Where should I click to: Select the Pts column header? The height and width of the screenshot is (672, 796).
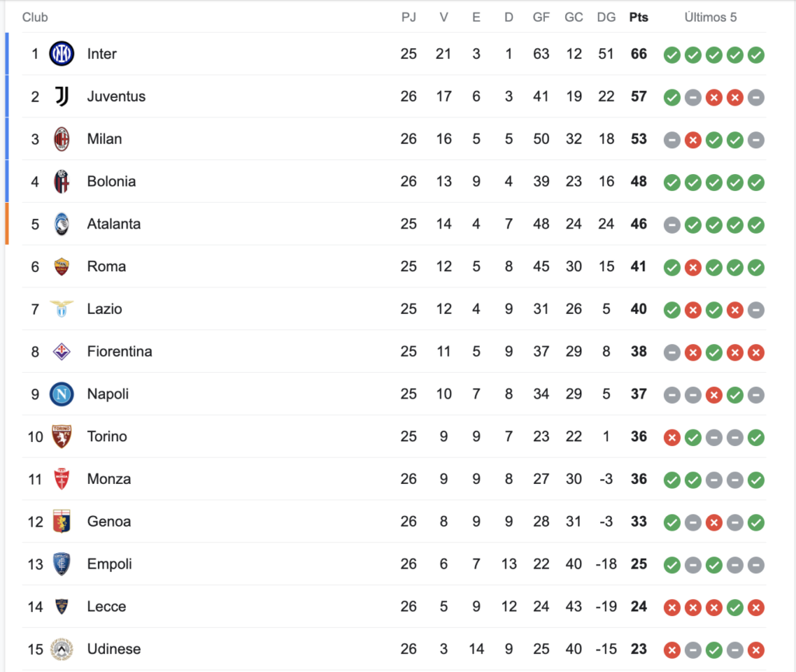(639, 17)
